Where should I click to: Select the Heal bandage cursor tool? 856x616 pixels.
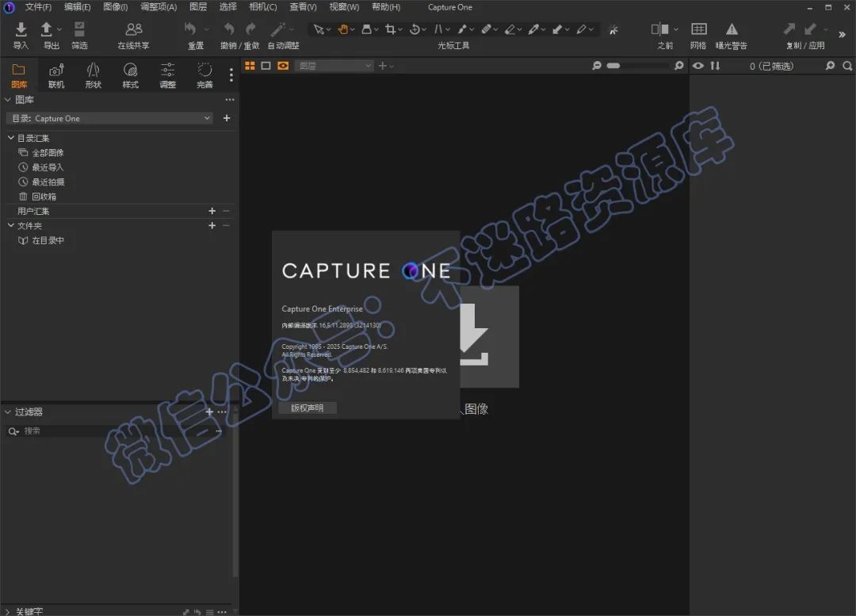pyautogui.click(x=486, y=29)
